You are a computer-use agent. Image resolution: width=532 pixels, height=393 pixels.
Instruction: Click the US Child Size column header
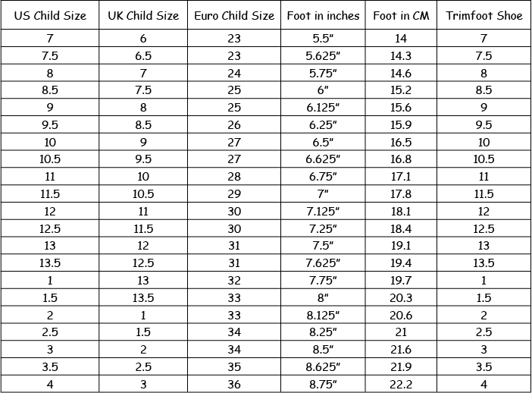(50, 16)
